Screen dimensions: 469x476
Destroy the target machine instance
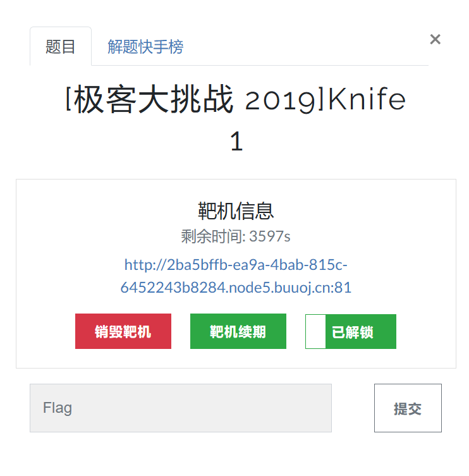coord(123,331)
